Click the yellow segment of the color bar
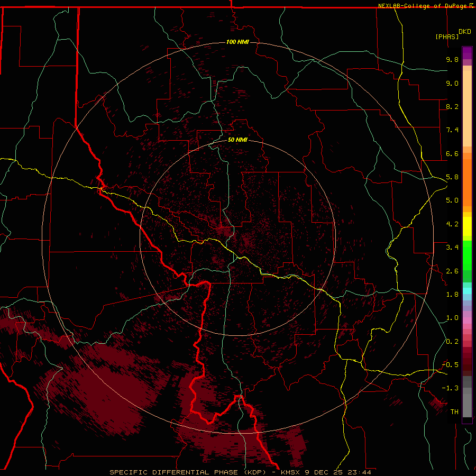The height and width of the screenshot is (476, 476). [467, 226]
